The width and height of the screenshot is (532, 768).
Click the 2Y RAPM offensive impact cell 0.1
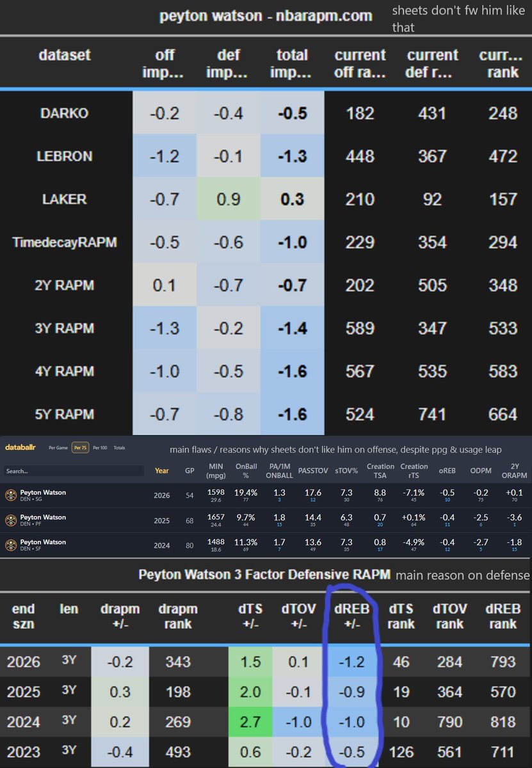(165, 285)
